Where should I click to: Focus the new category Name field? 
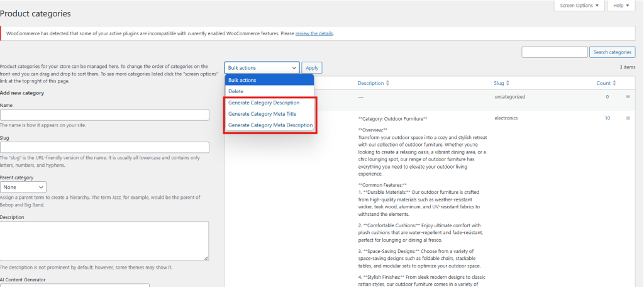coord(105,115)
